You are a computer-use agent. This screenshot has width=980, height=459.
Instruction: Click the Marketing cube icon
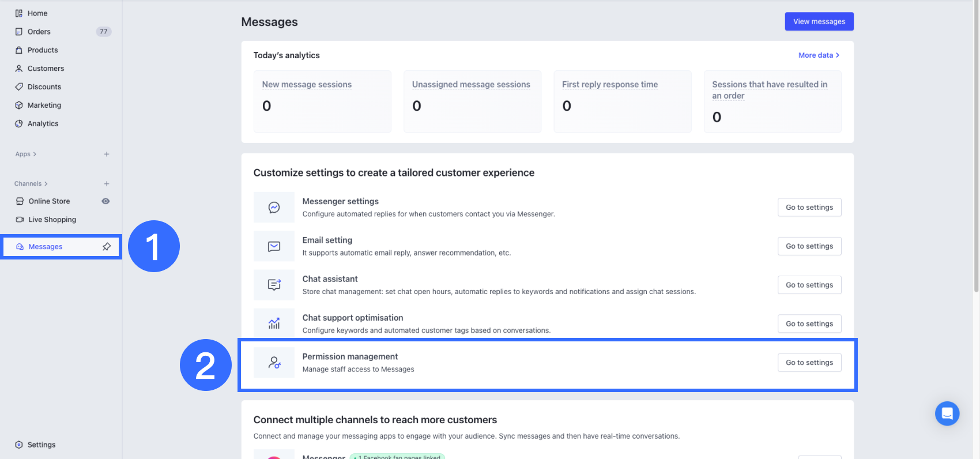click(x=19, y=106)
